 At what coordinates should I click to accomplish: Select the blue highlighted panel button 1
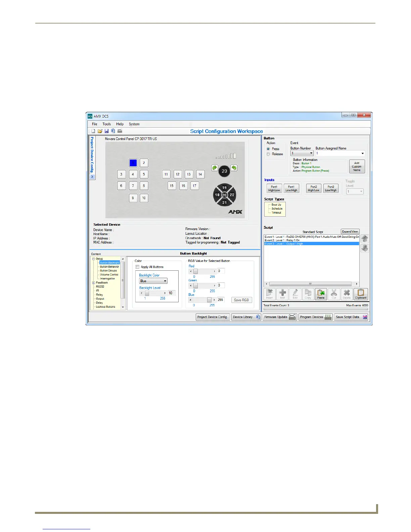tap(133, 163)
